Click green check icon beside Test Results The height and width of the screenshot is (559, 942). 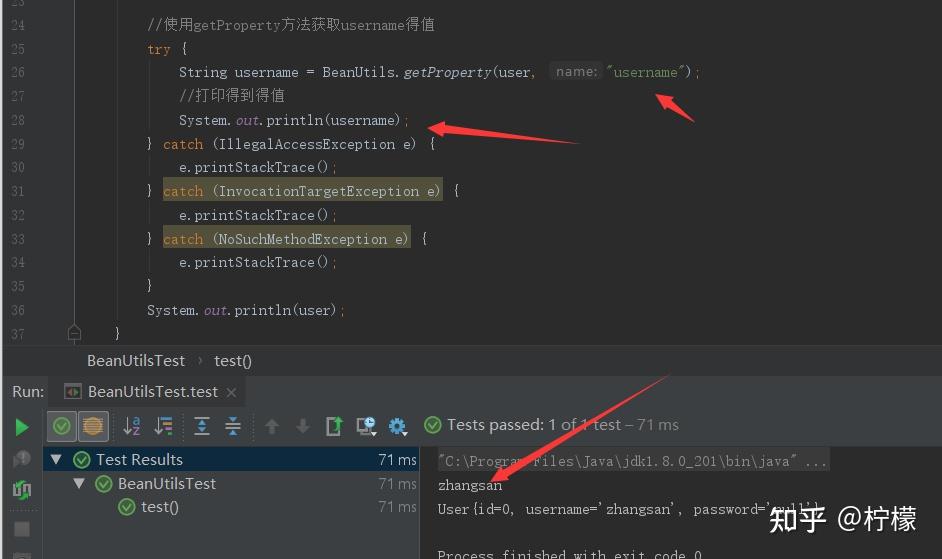click(x=82, y=460)
